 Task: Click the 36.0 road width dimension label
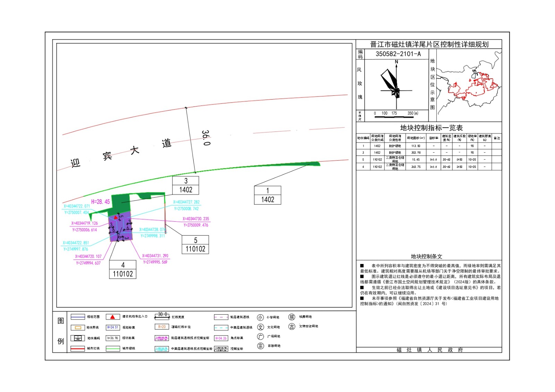tap(206, 138)
